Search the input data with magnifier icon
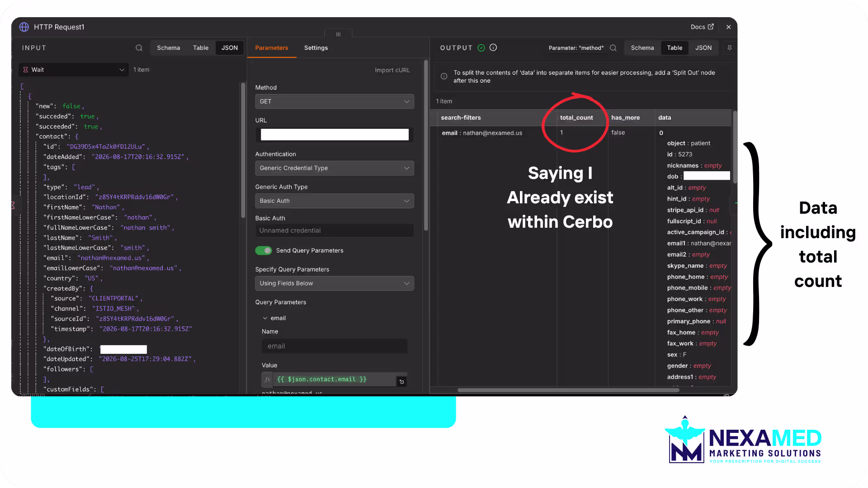Image resolution: width=868 pixels, height=488 pixels. click(x=139, y=48)
